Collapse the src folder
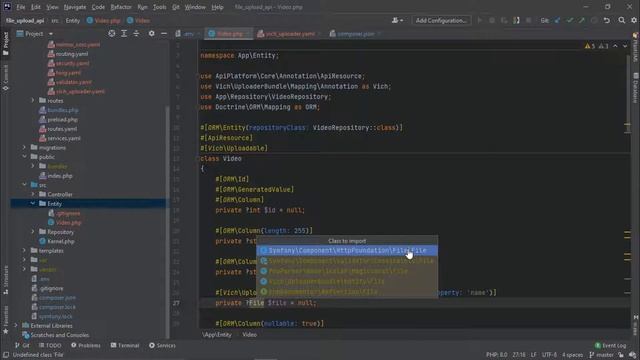This screenshot has height=360, width=640. [x=24, y=185]
